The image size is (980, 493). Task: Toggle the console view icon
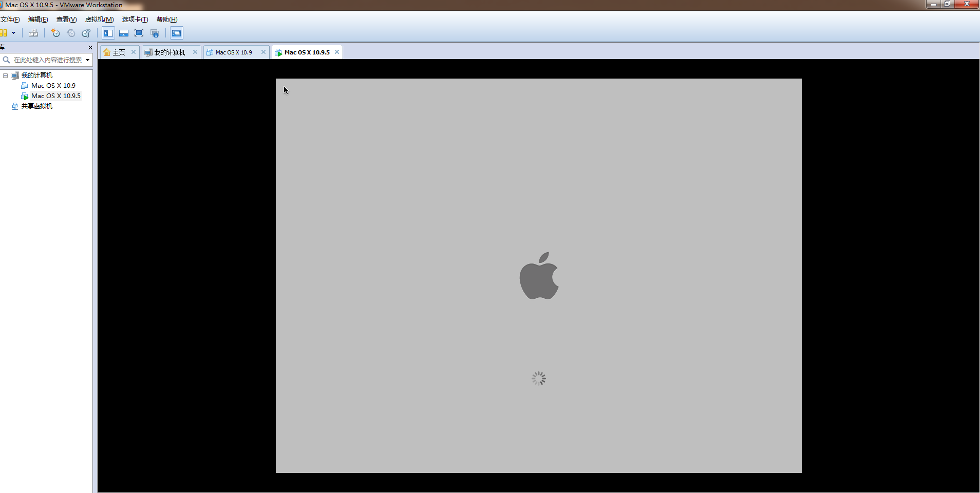tap(177, 33)
